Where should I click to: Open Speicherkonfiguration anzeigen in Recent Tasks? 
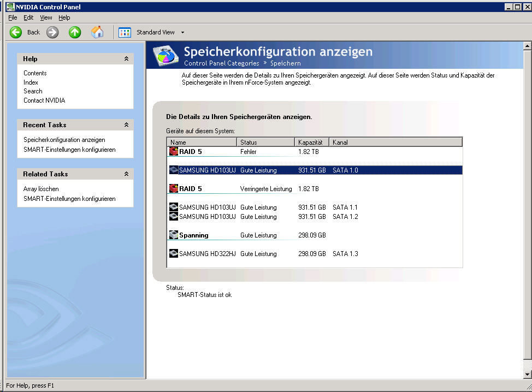point(64,140)
